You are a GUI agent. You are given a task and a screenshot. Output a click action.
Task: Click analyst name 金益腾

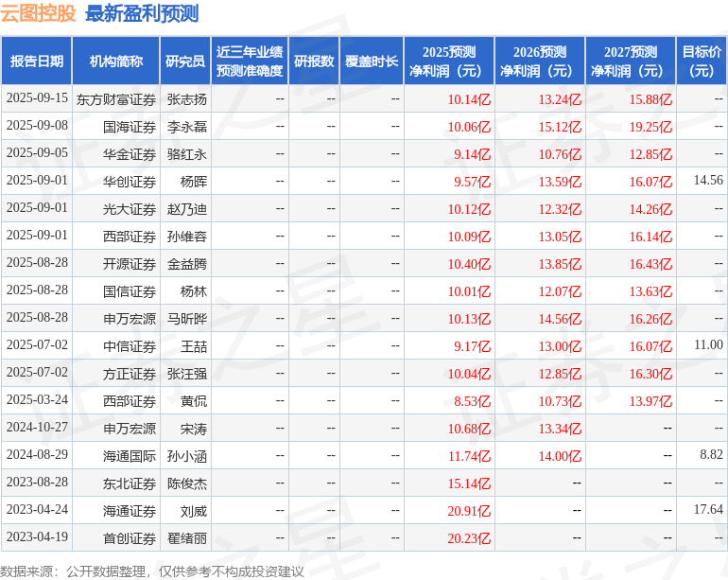point(187,264)
